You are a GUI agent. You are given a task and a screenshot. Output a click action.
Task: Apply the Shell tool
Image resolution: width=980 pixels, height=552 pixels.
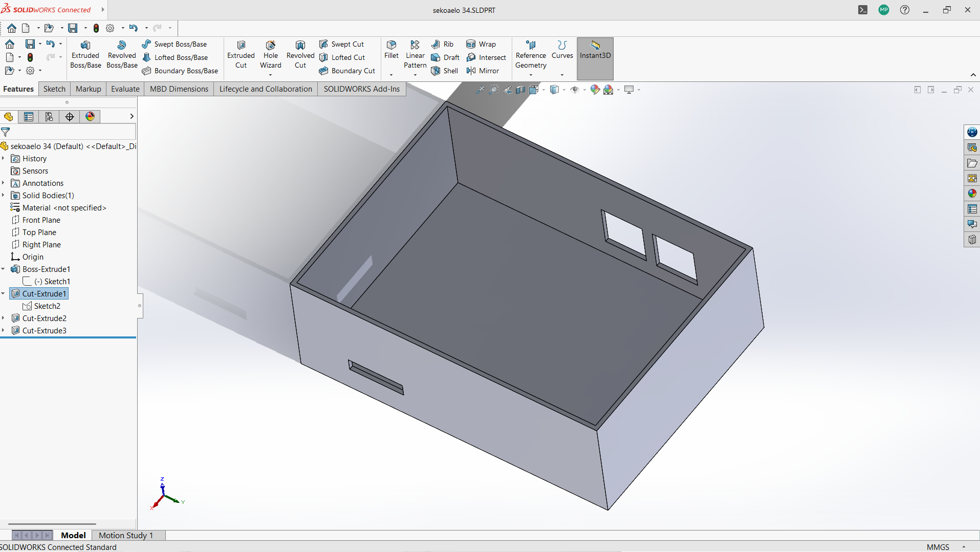coord(444,71)
